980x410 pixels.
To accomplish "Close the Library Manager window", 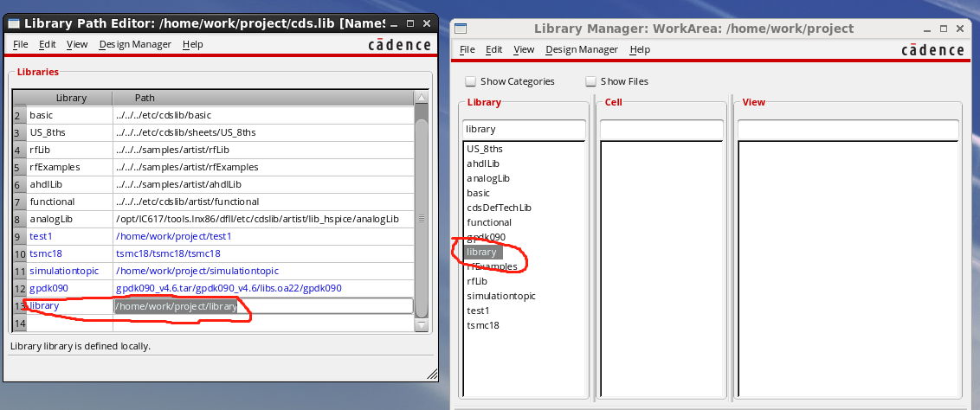I will coord(960,29).
